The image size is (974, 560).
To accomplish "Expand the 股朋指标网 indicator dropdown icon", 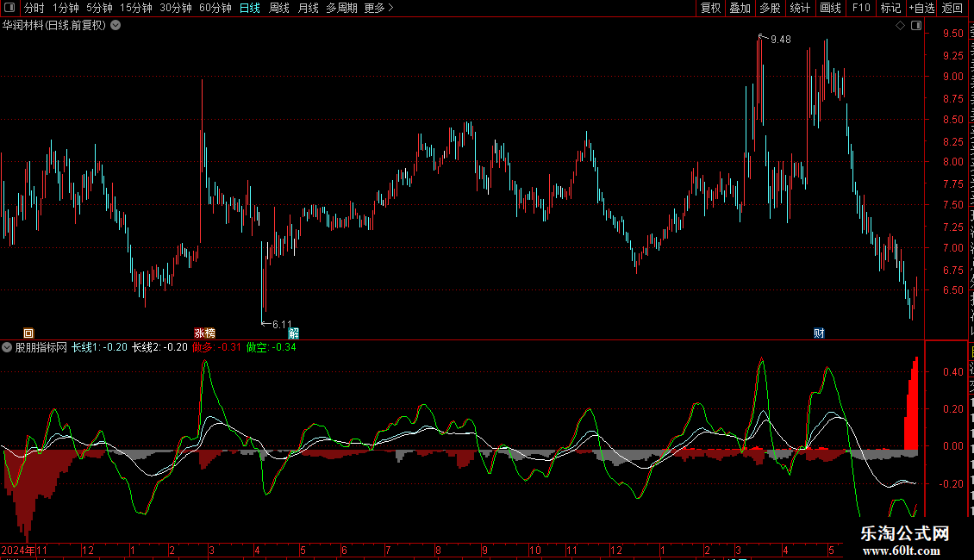I will pyautogui.click(x=7, y=347).
